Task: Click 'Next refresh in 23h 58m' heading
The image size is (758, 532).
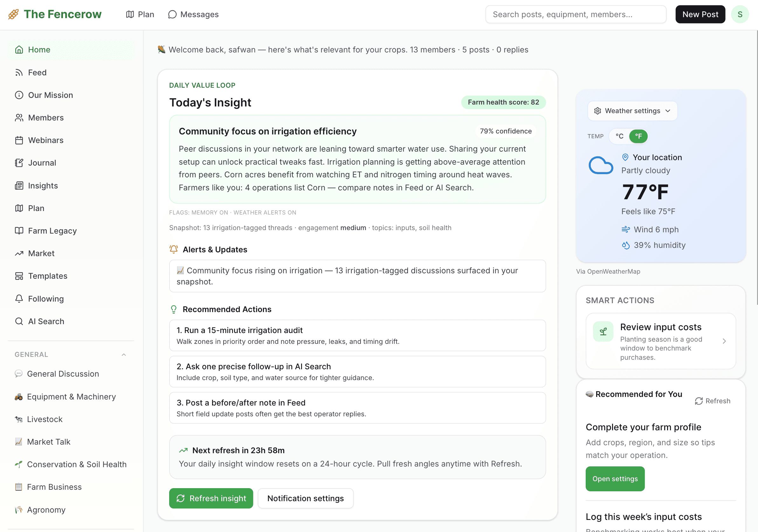Action: [x=238, y=451]
